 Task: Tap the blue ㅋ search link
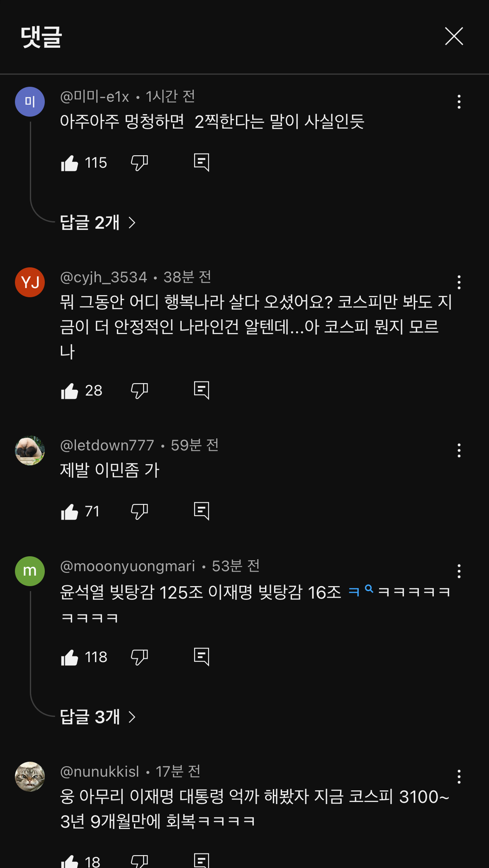(360, 591)
